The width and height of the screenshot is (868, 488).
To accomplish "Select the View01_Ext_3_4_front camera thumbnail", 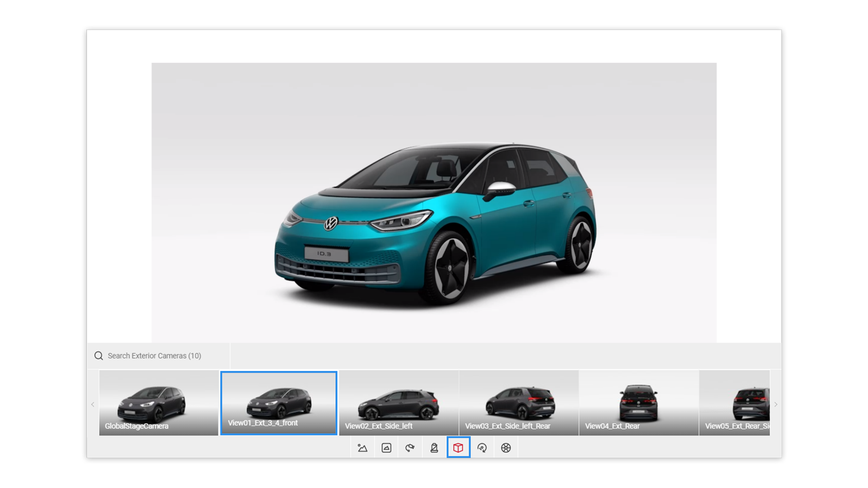I will point(279,403).
